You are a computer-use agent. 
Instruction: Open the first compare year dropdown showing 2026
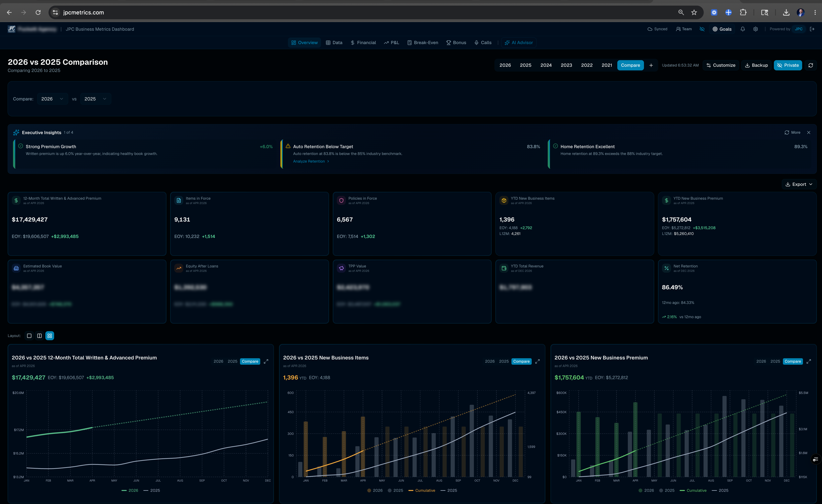52,99
